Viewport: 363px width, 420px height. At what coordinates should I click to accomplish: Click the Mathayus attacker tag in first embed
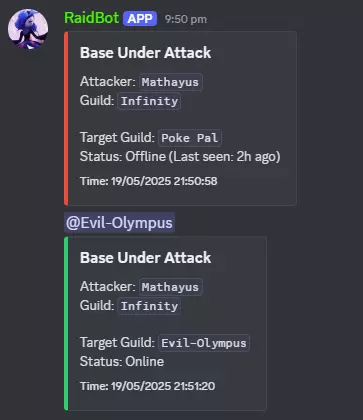[170, 82]
